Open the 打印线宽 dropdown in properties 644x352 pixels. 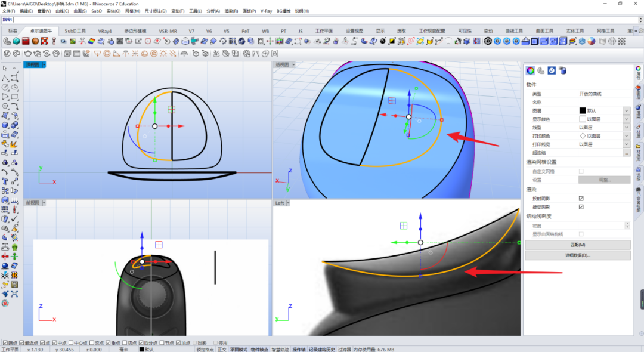click(x=626, y=144)
